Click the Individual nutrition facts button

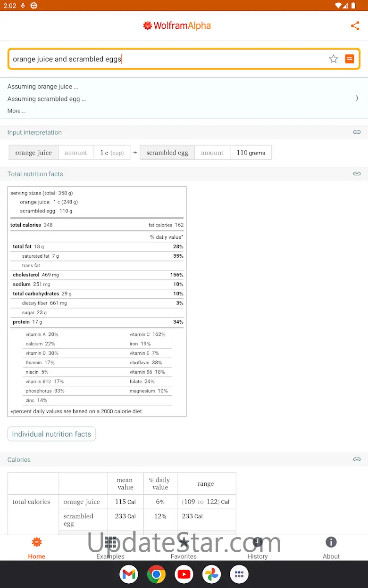[x=51, y=434]
